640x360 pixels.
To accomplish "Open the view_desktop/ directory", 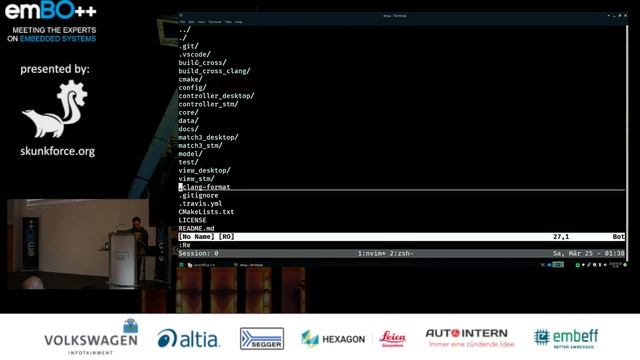I will click(x=204, y=170).
